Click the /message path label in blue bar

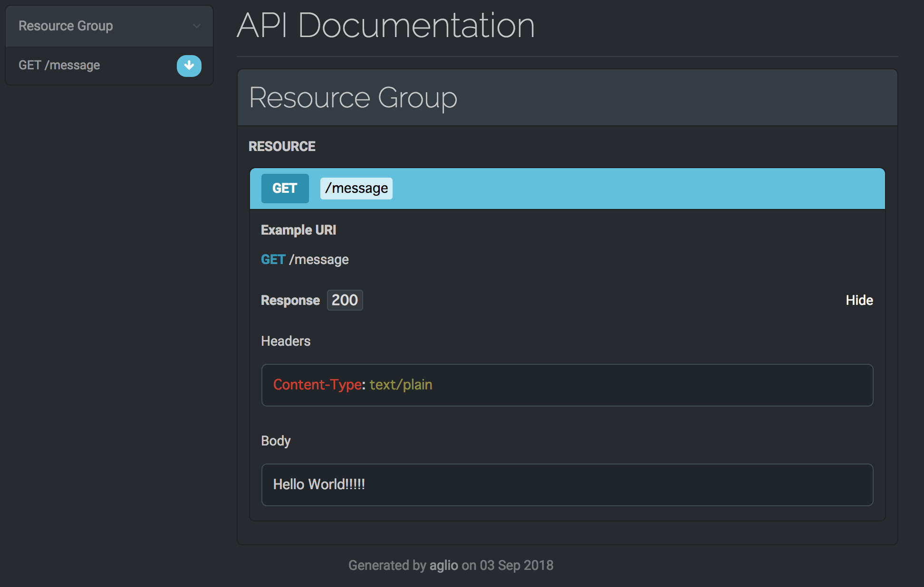point(356,189)
